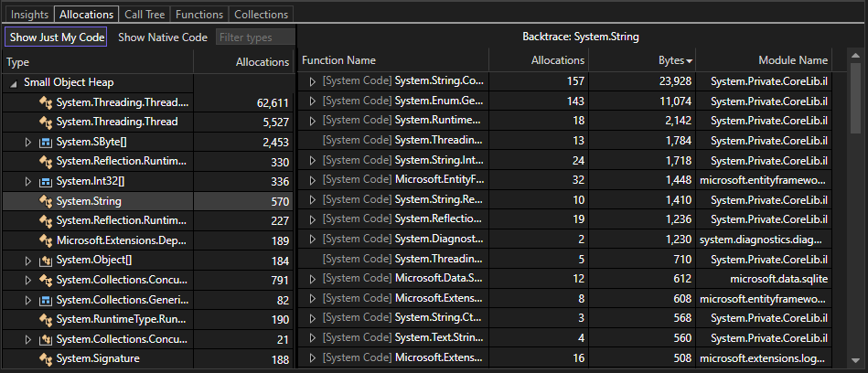The width and height of the screenshot is (868, 373).
Task: Click the System.Object[] type icon
Action: point(45,260)
